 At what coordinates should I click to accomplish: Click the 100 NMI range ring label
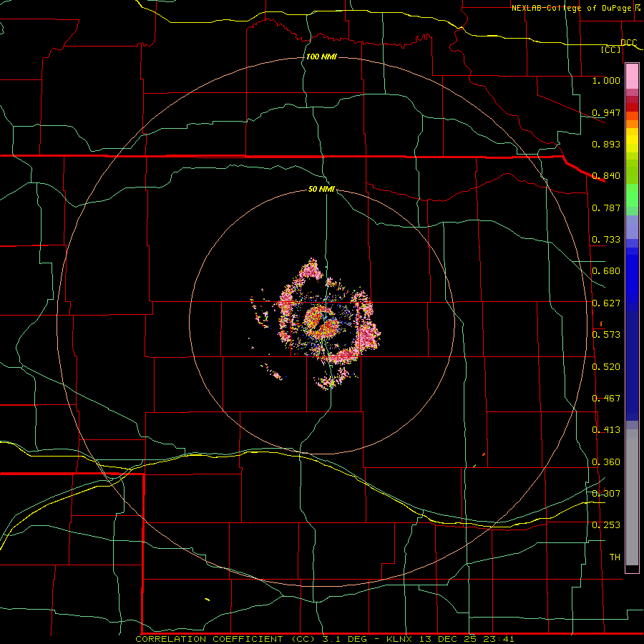[321, 57]
